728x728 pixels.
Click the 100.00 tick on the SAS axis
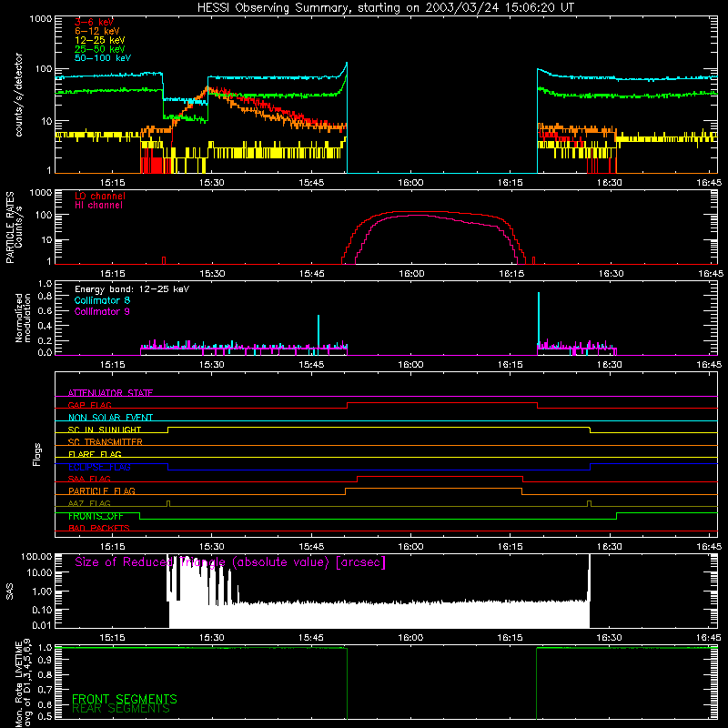click(36, 556)
